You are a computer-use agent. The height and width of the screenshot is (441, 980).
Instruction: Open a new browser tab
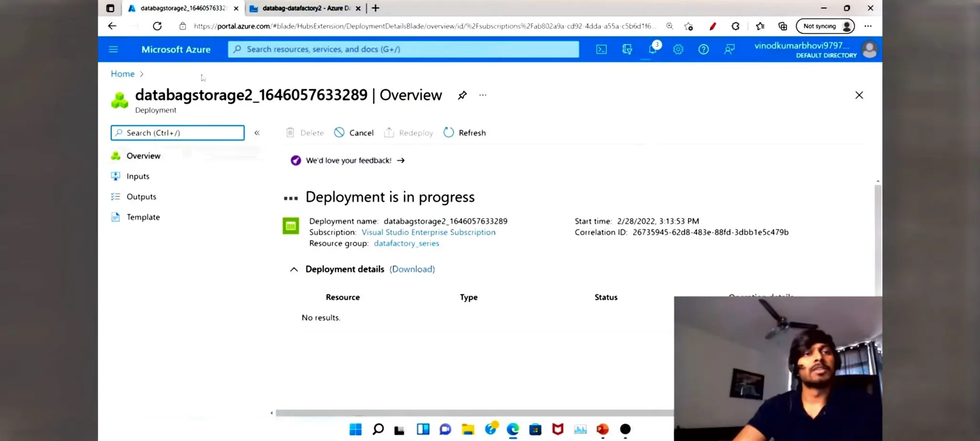pos(376,8)
